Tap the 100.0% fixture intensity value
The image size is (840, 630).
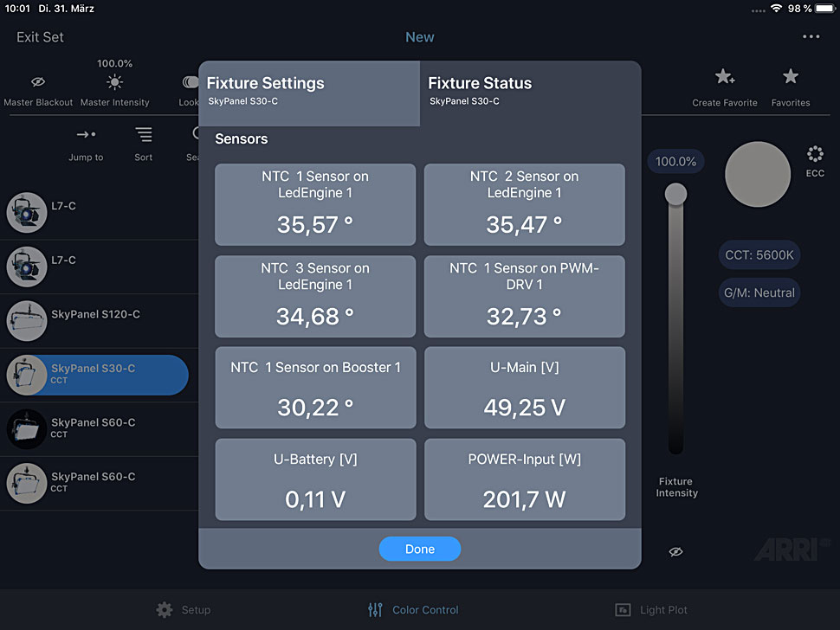tap(675, 161)
